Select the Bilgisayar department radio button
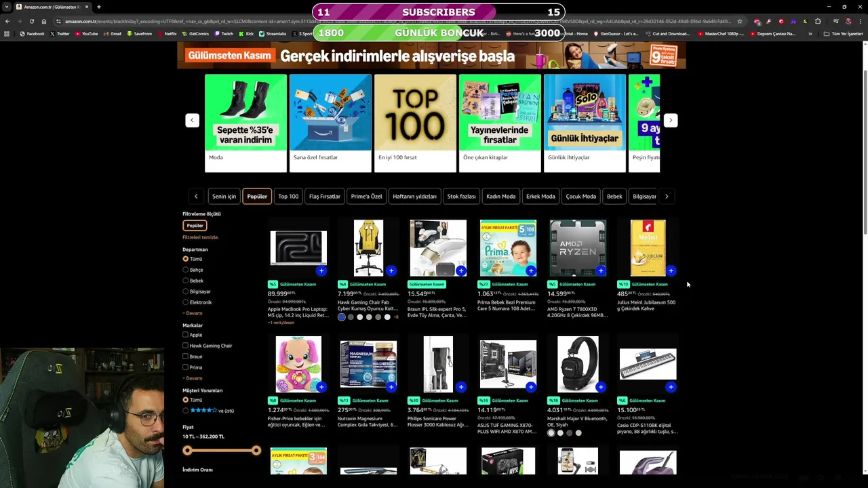Screen dimensions: 868x488 tap(185, 291)
